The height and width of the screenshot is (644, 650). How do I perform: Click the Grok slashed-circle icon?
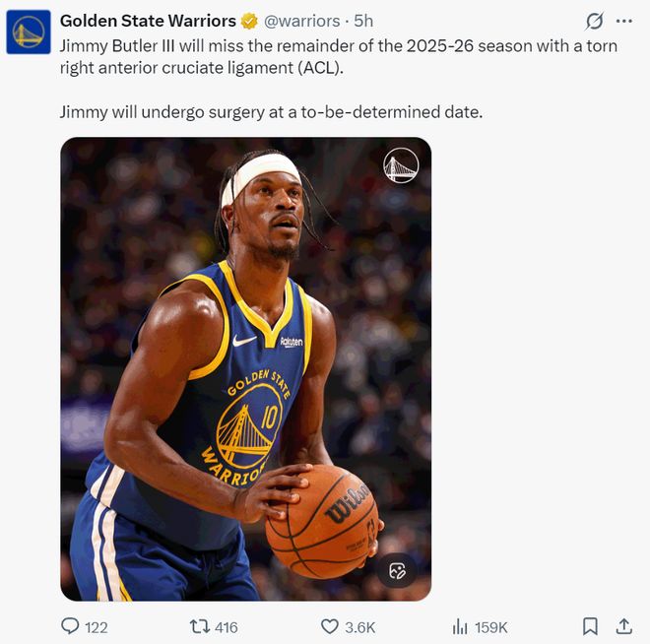pos(594,21)
